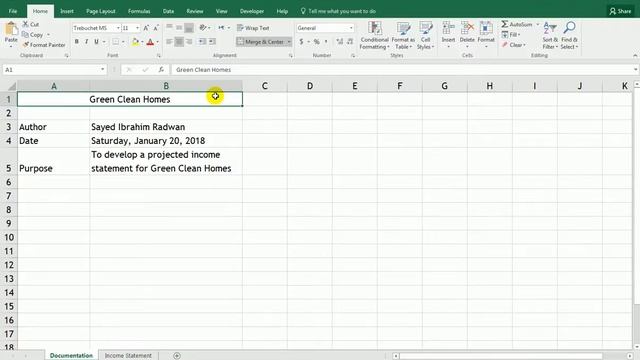Increase font size with the larger A icon
The image size is (640, 360).
click(x=146, y=28)
